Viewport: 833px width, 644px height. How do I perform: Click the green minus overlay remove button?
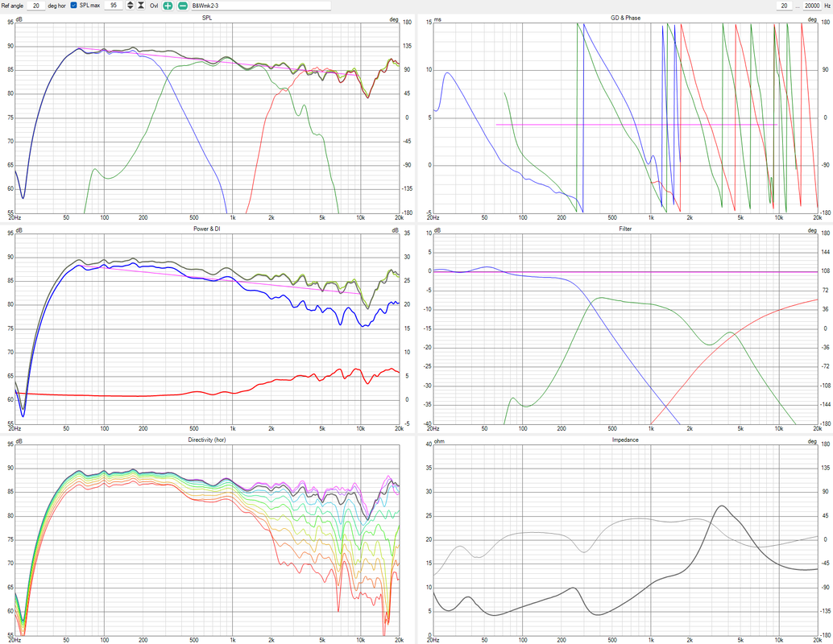[x=182, y=6]
